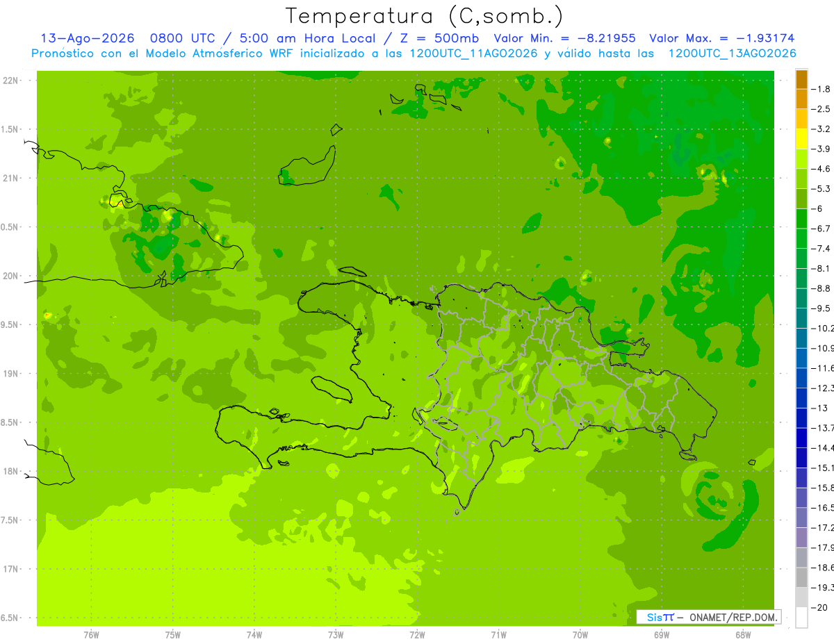
Task: Click the "-4.6" colorbar label
Action: click(822, 169)
